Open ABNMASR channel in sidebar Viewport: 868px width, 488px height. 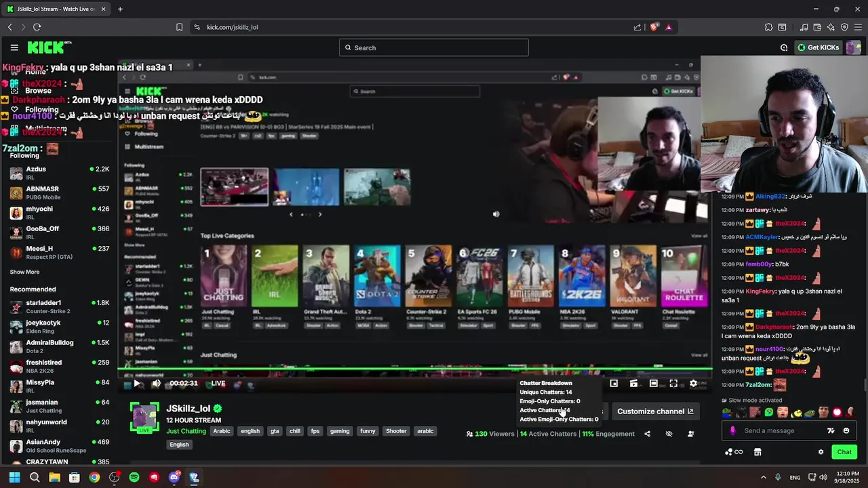(x=59, y=192)
